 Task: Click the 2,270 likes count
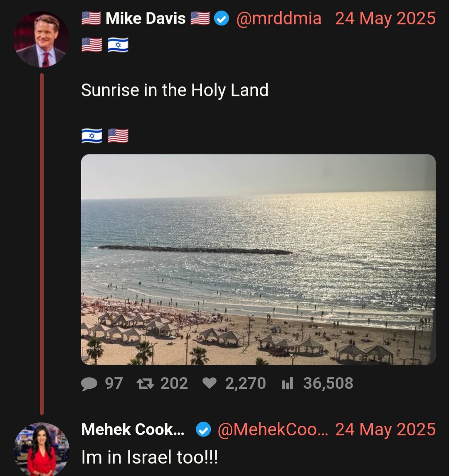(x=245, y=383)
